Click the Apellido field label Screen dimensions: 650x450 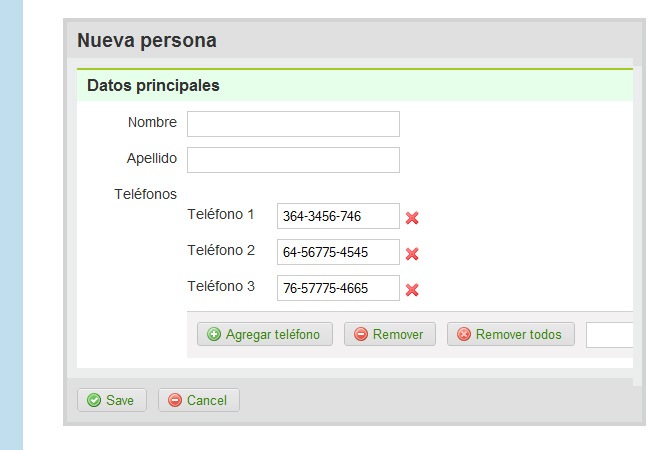151,158
